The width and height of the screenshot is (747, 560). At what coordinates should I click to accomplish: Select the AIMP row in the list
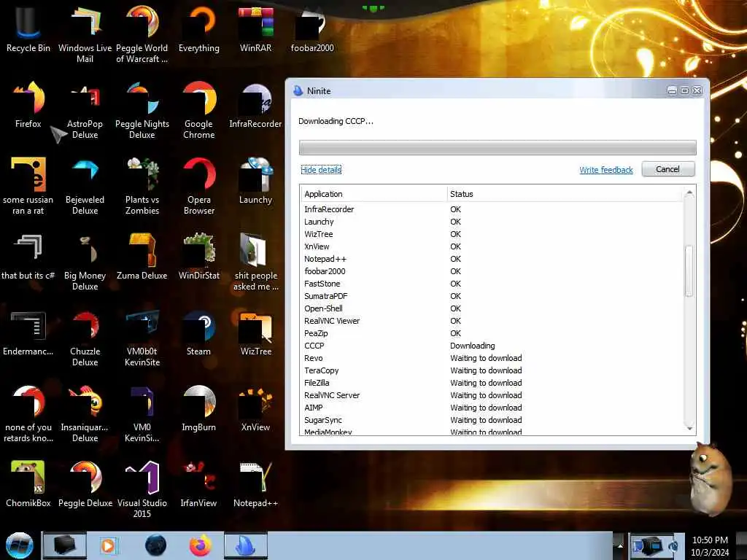tap(492, 408)
